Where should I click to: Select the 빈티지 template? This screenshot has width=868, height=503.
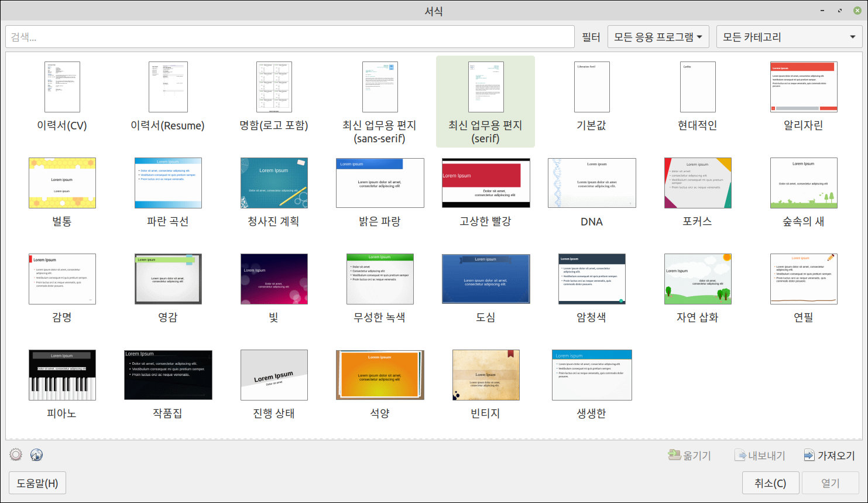(x=486, y=385)
